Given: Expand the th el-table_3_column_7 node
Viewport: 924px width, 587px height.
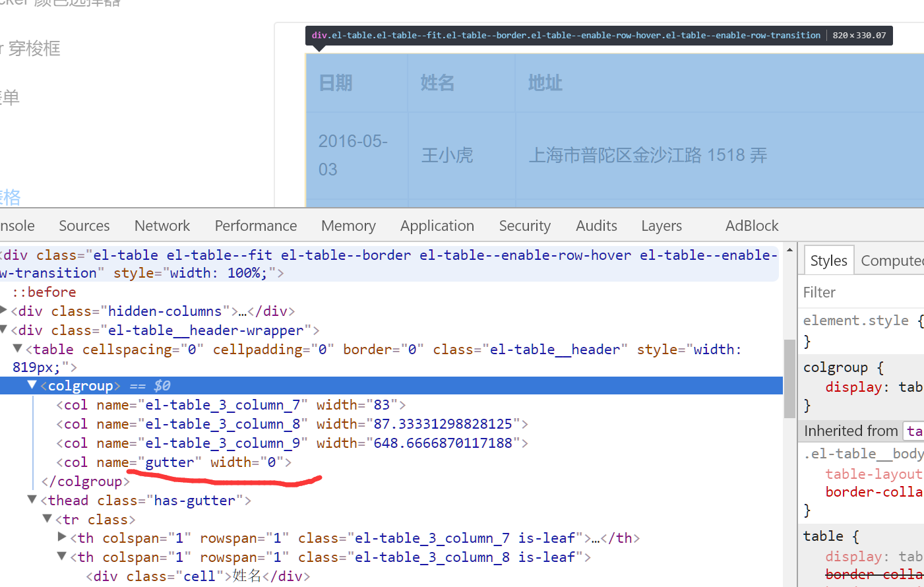Looking at the screenshot, I should tap(62, 537).
